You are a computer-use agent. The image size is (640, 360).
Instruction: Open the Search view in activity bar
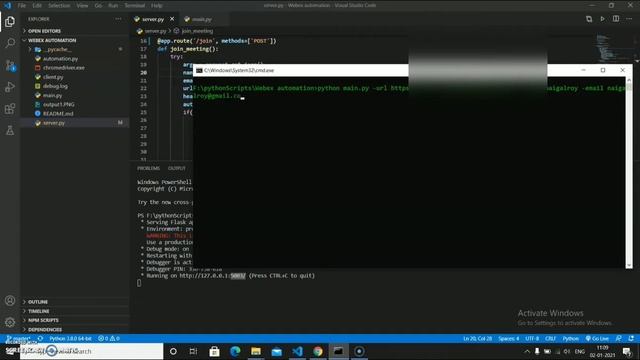(10, 43)
